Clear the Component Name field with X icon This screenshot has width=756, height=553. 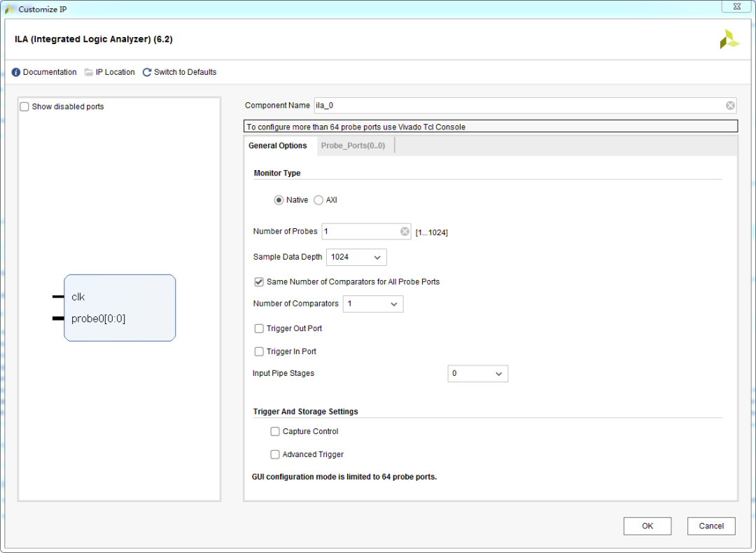click(730, 106)
